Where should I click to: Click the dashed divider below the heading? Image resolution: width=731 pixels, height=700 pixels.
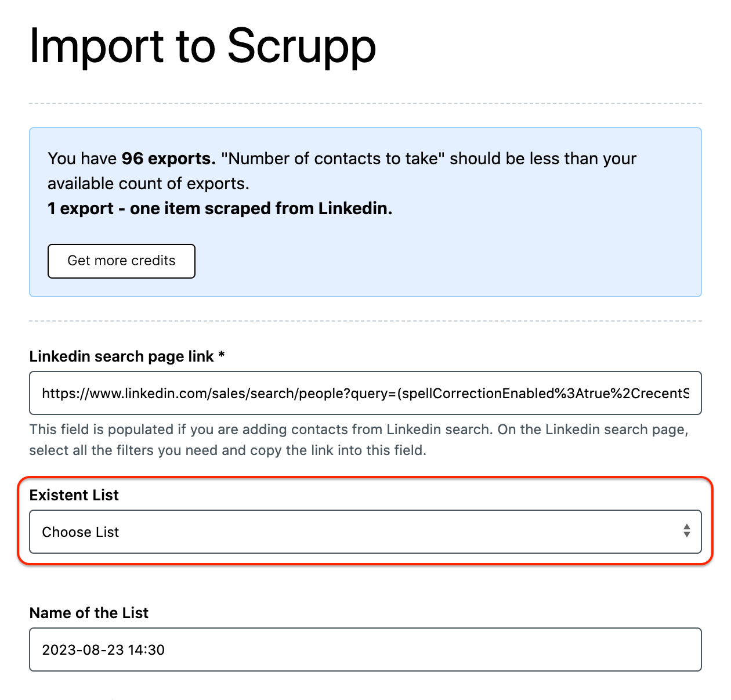365,103
